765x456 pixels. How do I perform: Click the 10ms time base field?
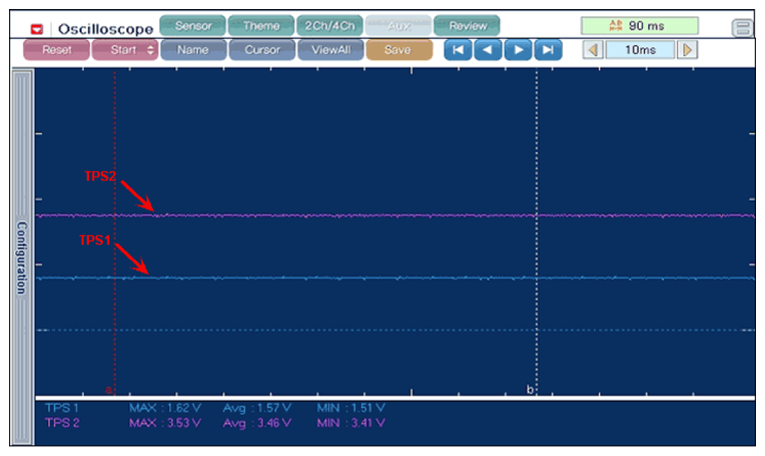(x=640, y=50)
